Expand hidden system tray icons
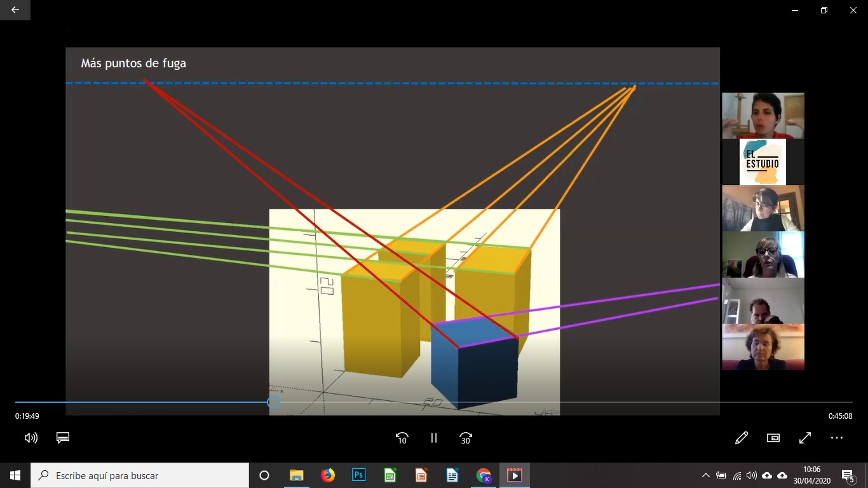This screenshot has width=868, height=488. pyautogui.click(x=705, y=475)
